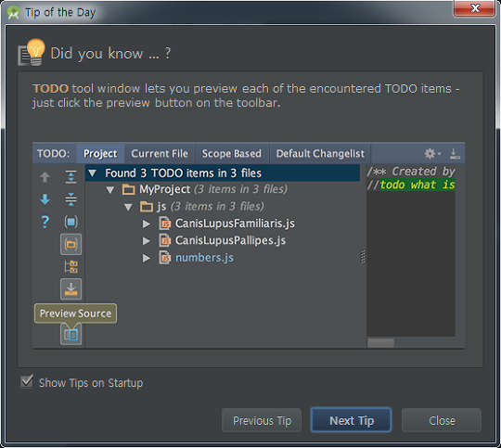Toggle the Group by Modules icon
501x448 pixels.
click(x=71, y=222)
